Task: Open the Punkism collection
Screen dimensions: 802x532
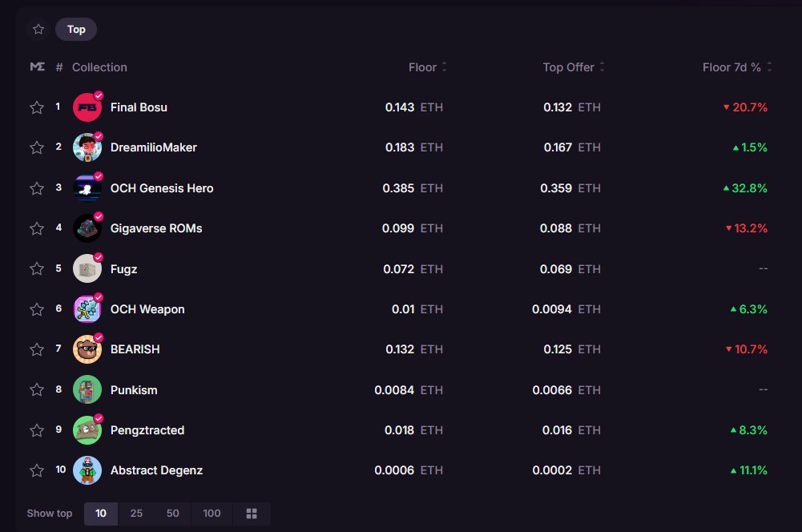Action: tap(134, 389)
